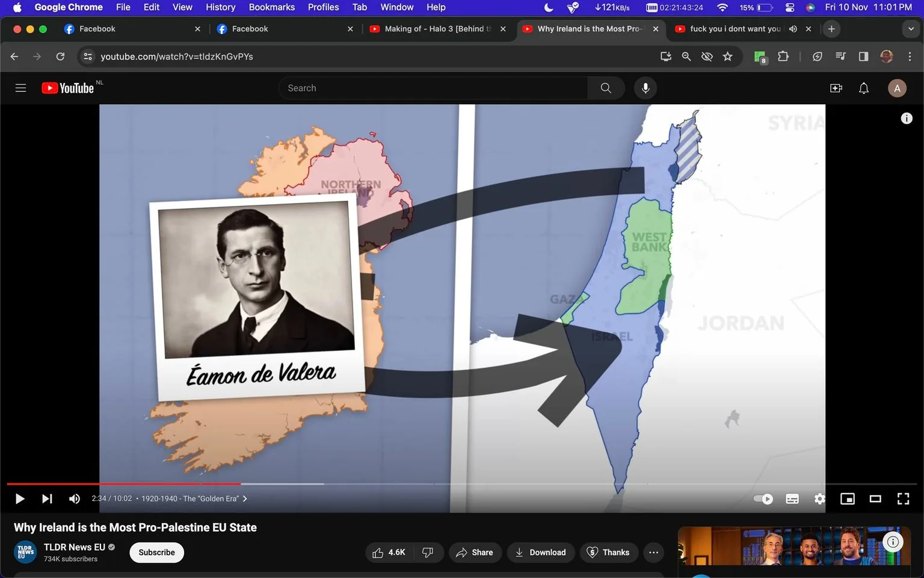This screenshot has height=578, width=924.
Task: Open the Create video icon next to notifications
Action: coord(836,87)
